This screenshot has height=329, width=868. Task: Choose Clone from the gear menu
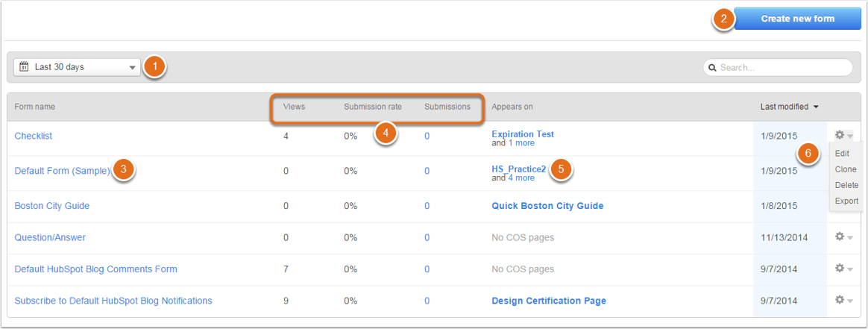point(846,169)
